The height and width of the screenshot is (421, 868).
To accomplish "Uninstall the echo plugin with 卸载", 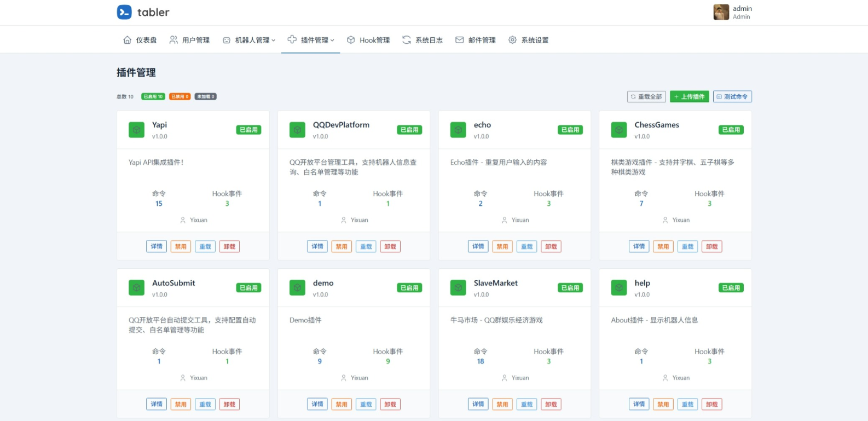I will tap(551, 246).
